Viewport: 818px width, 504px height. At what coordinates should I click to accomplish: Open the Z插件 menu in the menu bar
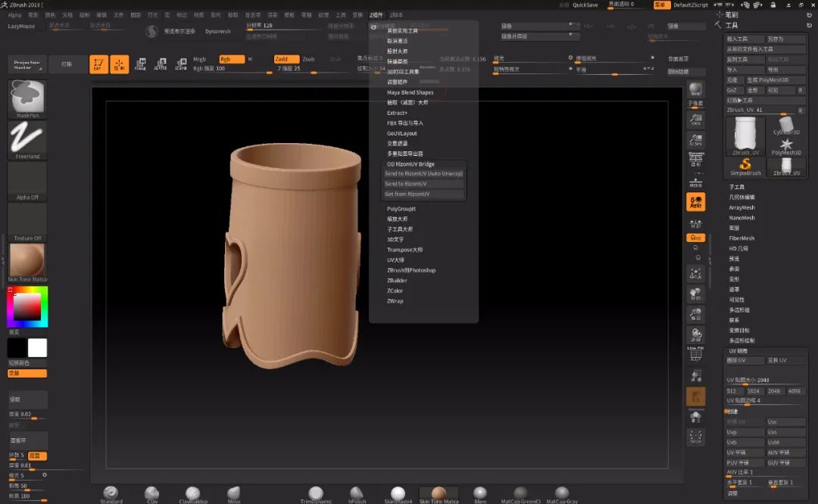pos(376,15)
